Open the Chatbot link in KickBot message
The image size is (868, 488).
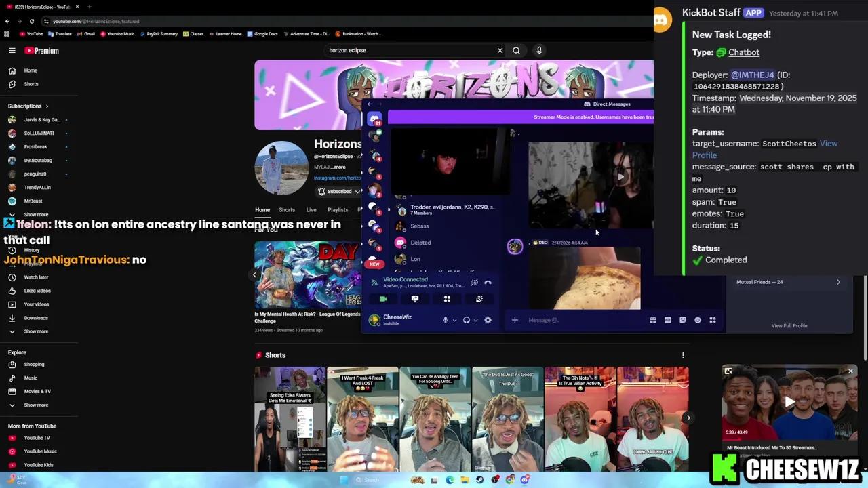coord(743,52)
